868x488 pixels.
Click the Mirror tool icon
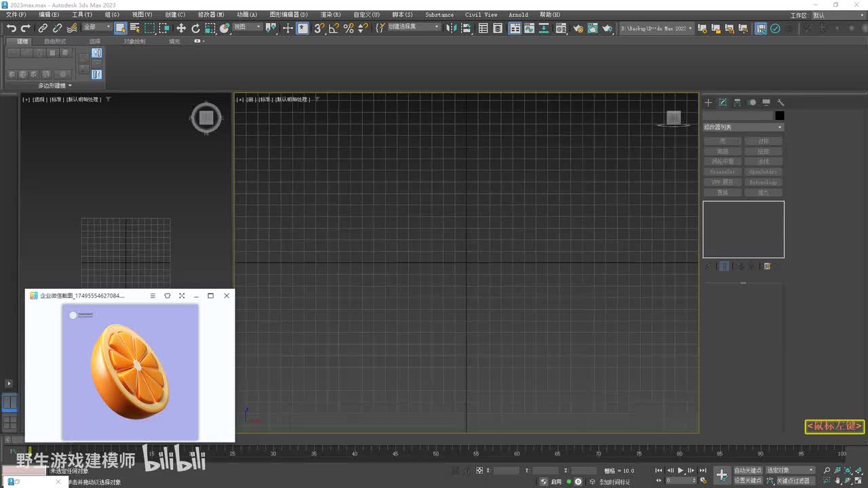tap(452, 28)
